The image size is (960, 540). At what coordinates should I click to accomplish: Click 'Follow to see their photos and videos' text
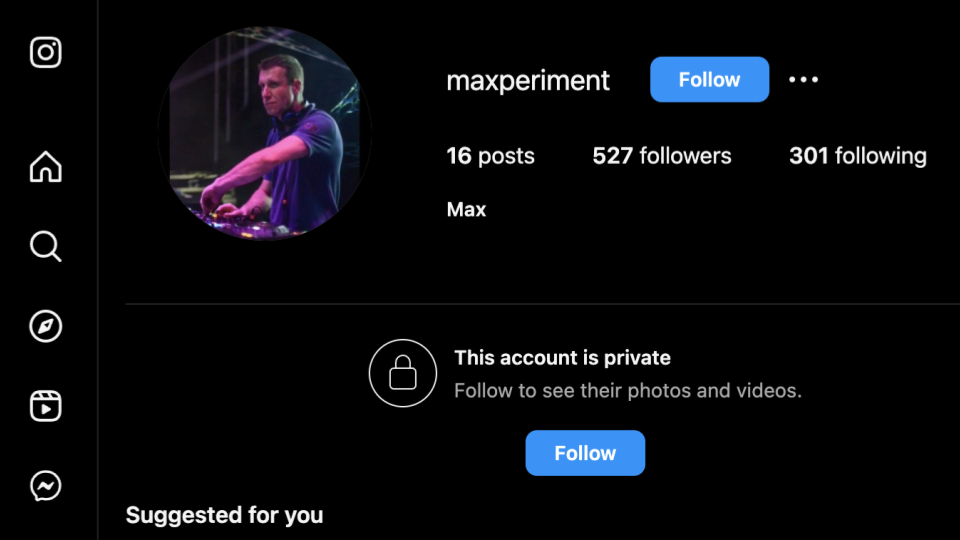[x=628, y=391]
